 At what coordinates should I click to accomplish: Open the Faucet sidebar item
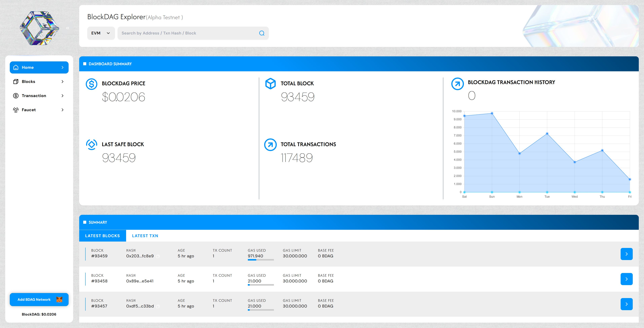(39, 110)
